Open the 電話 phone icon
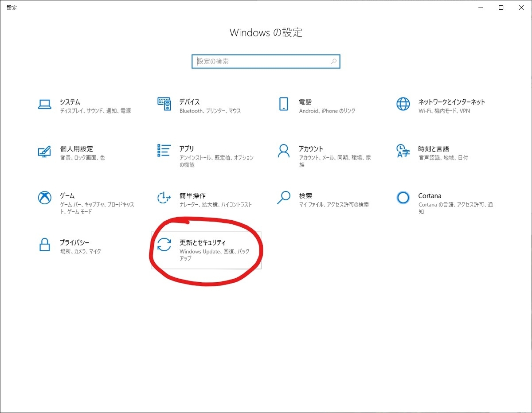Viewport: 532px width, 413px height. pyautogui.click(x=284, y=104)
